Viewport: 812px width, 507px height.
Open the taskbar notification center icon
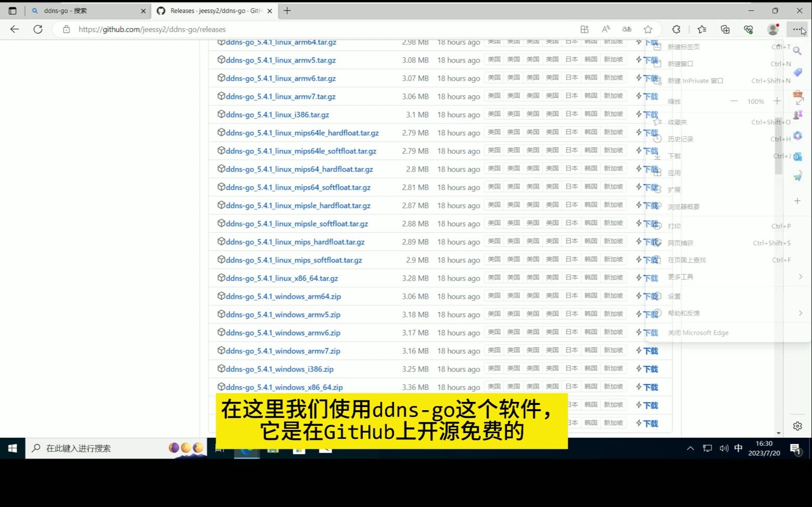tap(795, 449)
